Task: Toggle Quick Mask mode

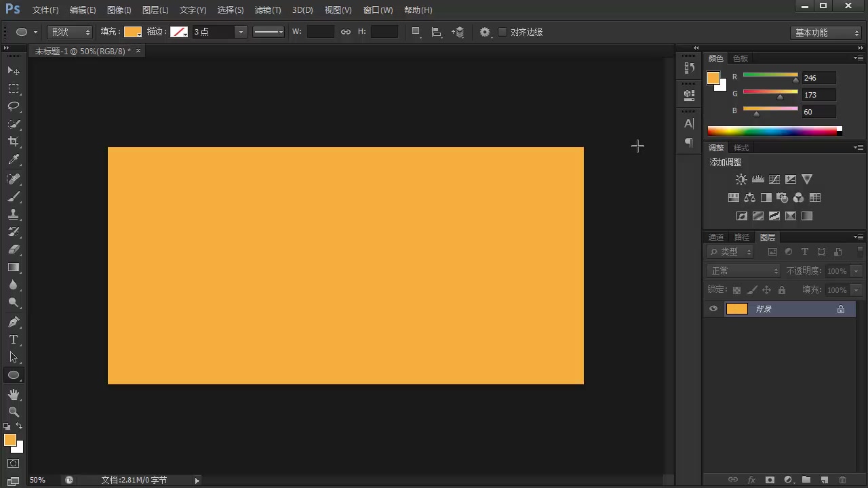Action: coord(14,464)
